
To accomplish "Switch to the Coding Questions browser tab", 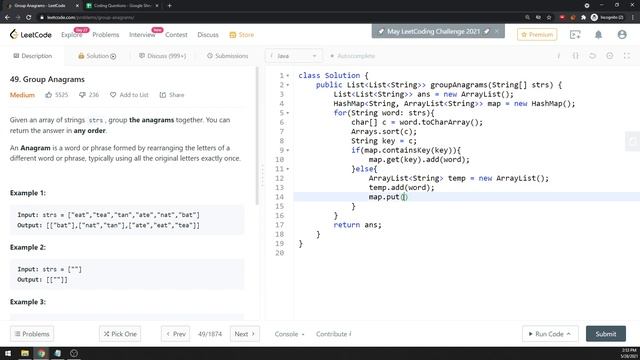I will (x=122, y=6).
